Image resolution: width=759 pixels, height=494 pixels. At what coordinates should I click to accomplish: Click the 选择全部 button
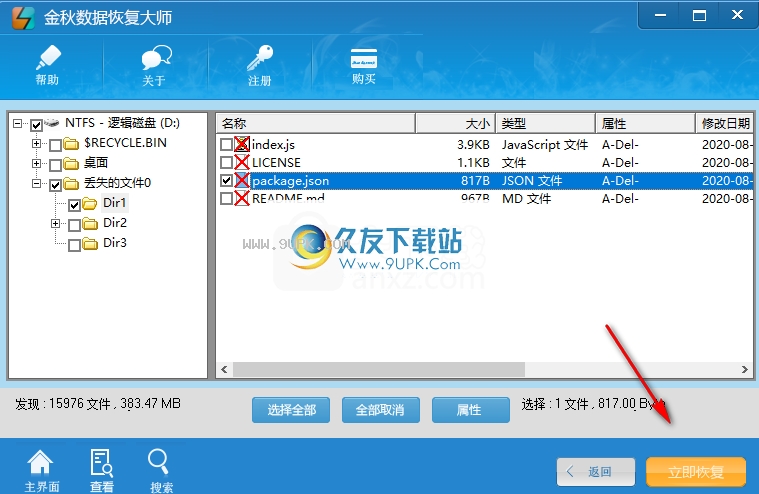coord(291,410)
